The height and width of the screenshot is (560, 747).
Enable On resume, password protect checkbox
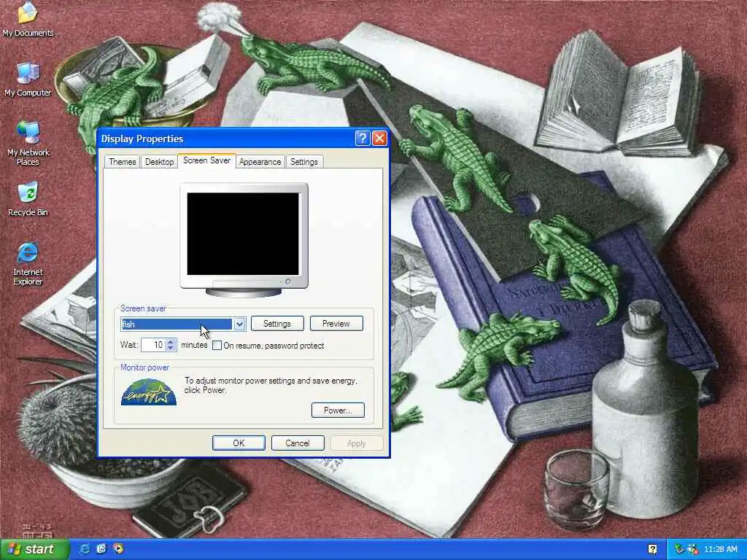pyautogui.click(x=217, y=345)
